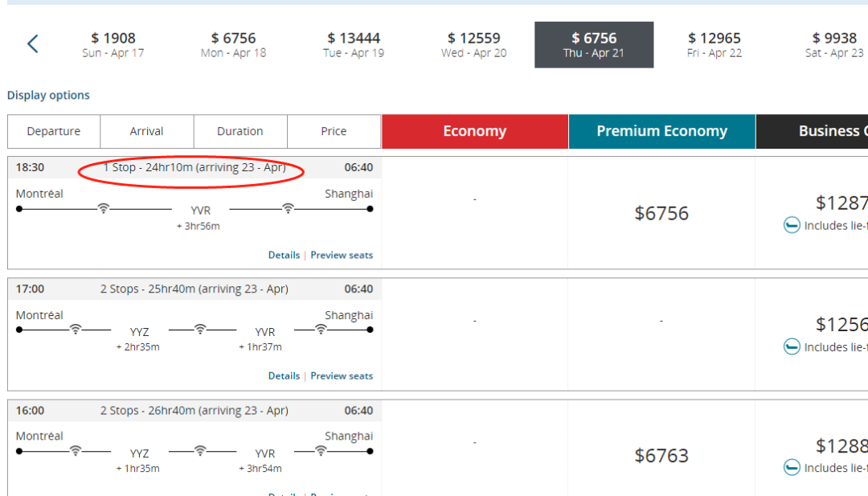Sort flights by Duration
Image resolution: width=868 pixels, height=496 pixels.
click(240, 132)
